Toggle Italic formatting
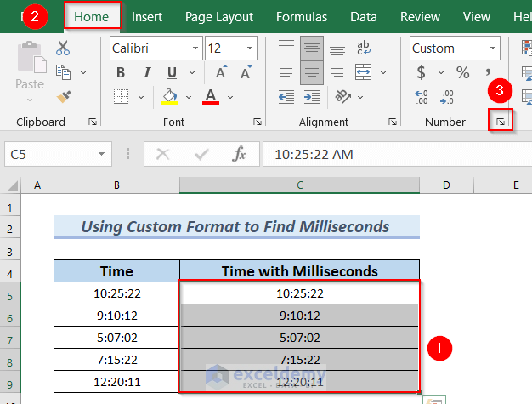The image size is (532, 404). click(146, 73)
